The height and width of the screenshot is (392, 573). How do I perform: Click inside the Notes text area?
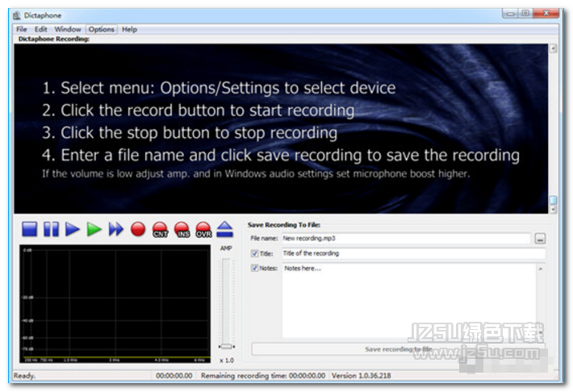[408, 301]
